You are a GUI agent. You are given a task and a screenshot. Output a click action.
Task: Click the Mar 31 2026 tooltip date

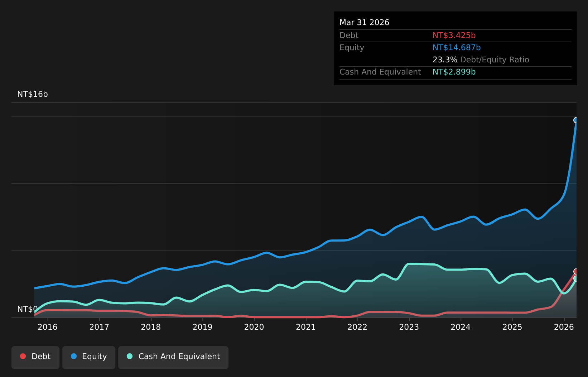pos(364,23)
